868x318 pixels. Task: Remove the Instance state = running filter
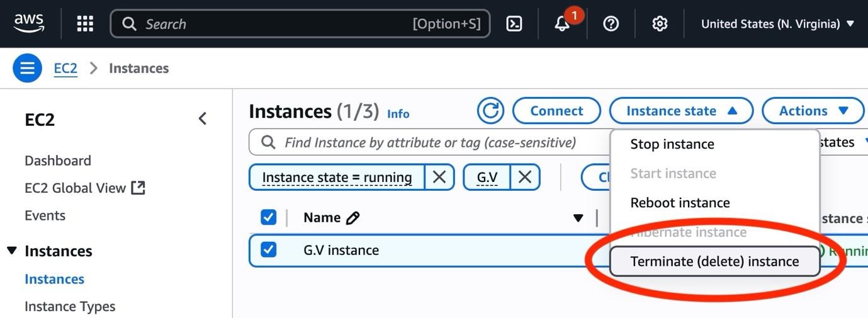coord(439,178)
